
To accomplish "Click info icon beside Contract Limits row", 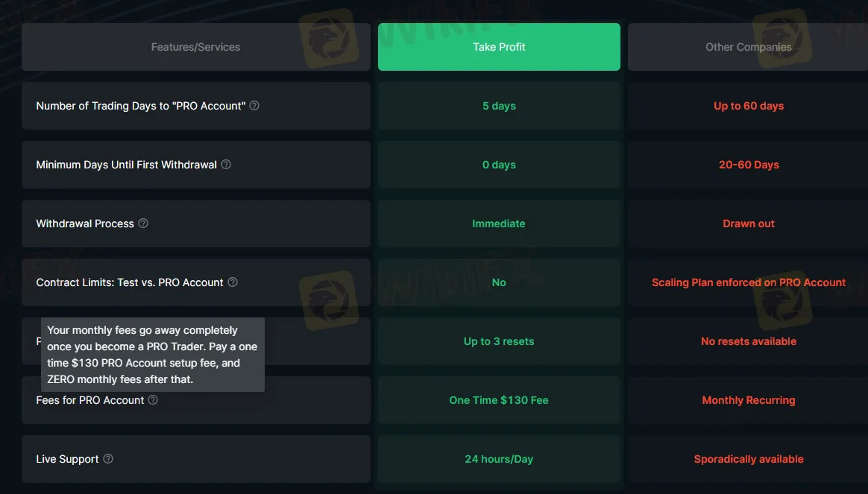I will coord(233,282).
